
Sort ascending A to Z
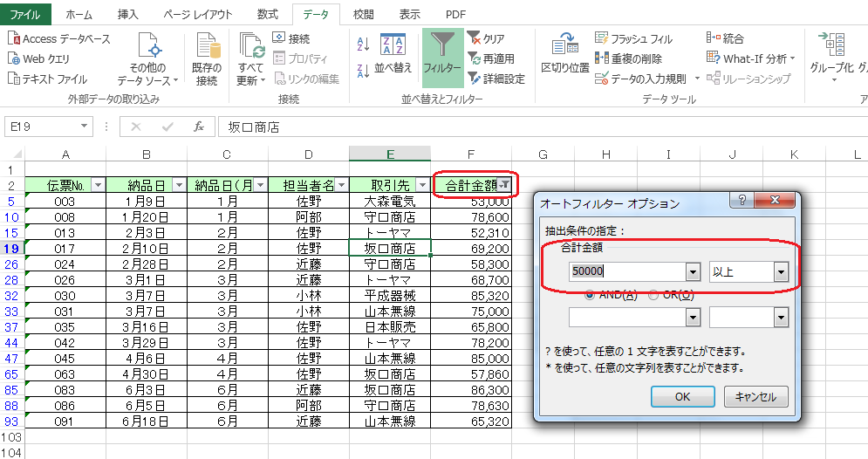(x=364, y=45)
